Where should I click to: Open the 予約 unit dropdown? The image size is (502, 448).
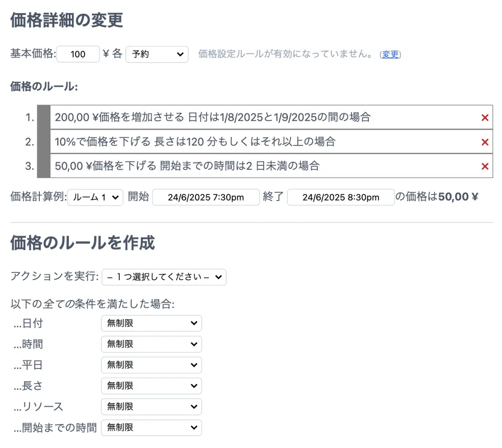click(x=157, y=54)
